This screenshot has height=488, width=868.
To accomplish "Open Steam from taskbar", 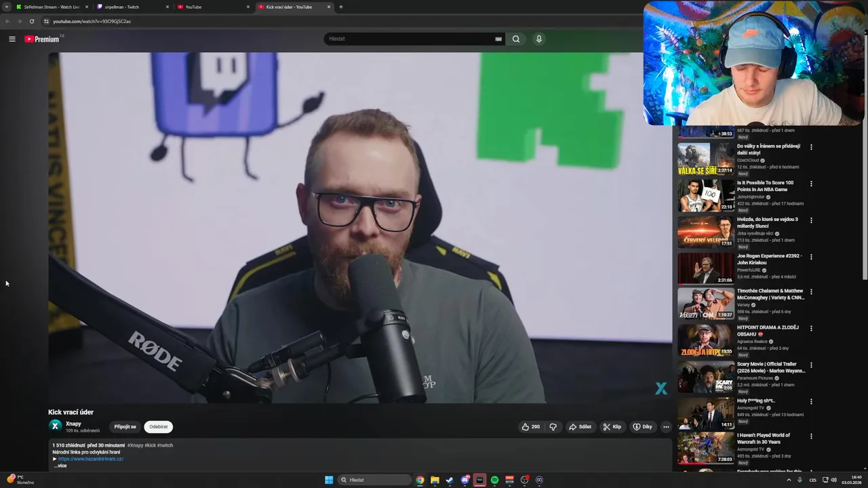I will [x=450, y=480].
